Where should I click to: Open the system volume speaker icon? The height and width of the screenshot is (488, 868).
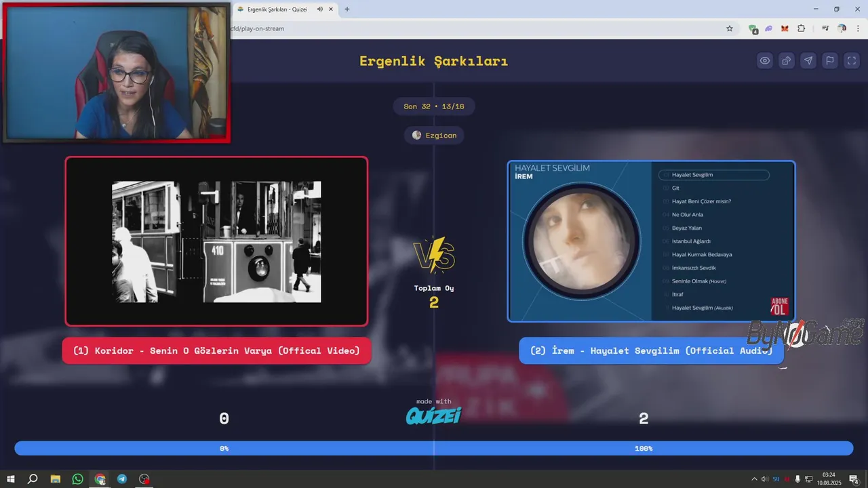765,479
